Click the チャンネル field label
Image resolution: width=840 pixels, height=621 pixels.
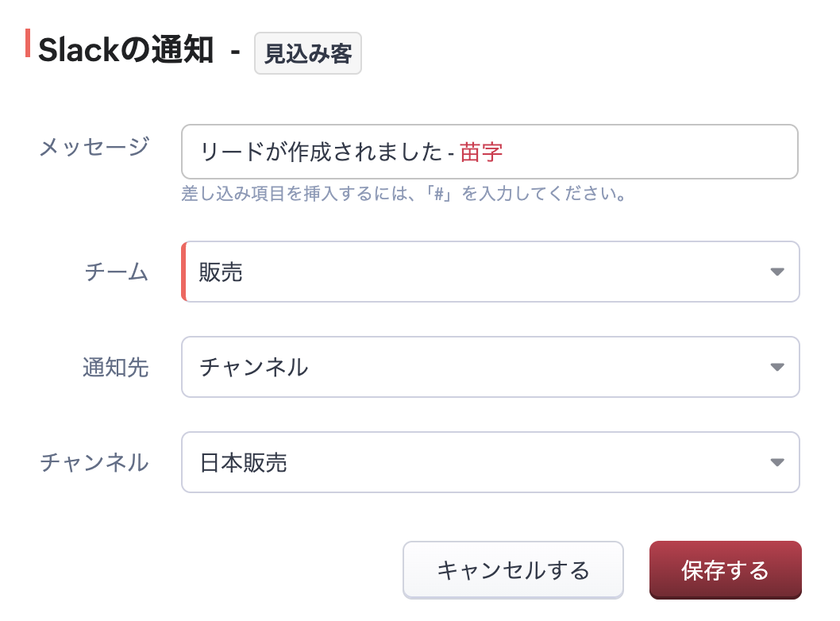[94, 462]
